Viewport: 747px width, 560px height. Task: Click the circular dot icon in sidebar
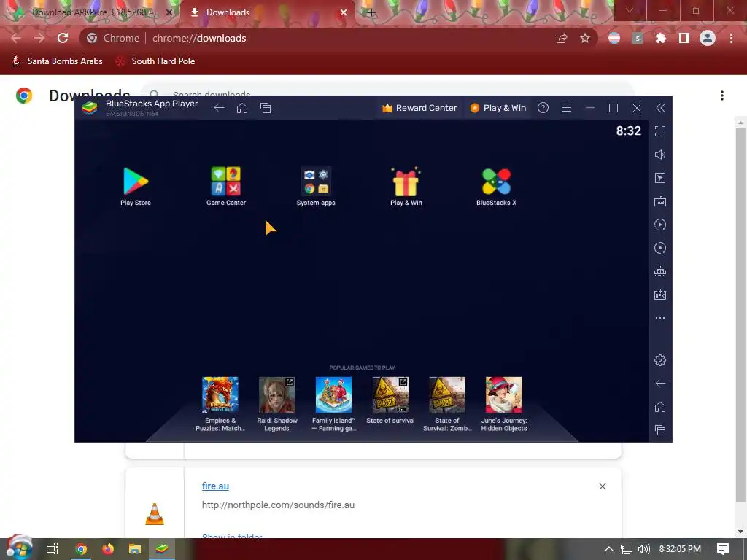point(659,248)
